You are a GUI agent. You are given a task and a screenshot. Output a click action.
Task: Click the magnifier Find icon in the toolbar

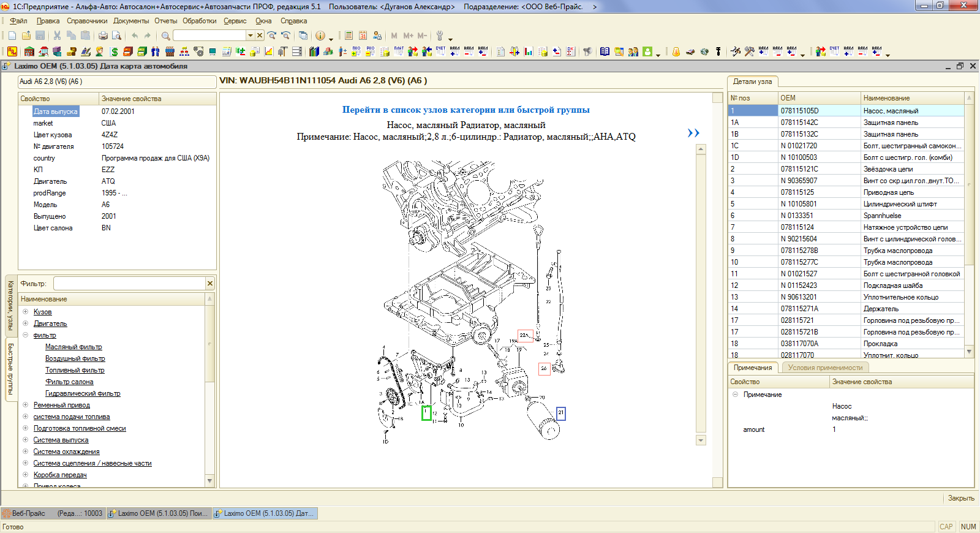pos(165,36)
